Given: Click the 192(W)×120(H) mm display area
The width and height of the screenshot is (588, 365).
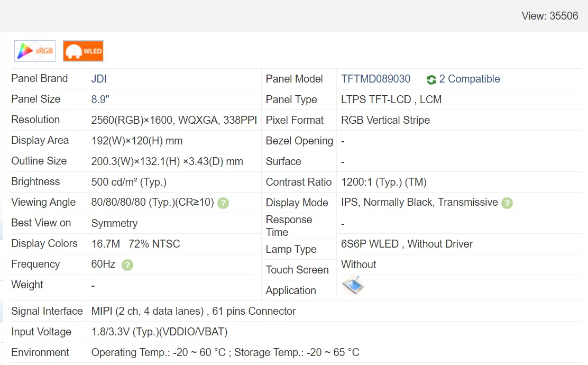Looking at the screenshot, I should (137, 141).
